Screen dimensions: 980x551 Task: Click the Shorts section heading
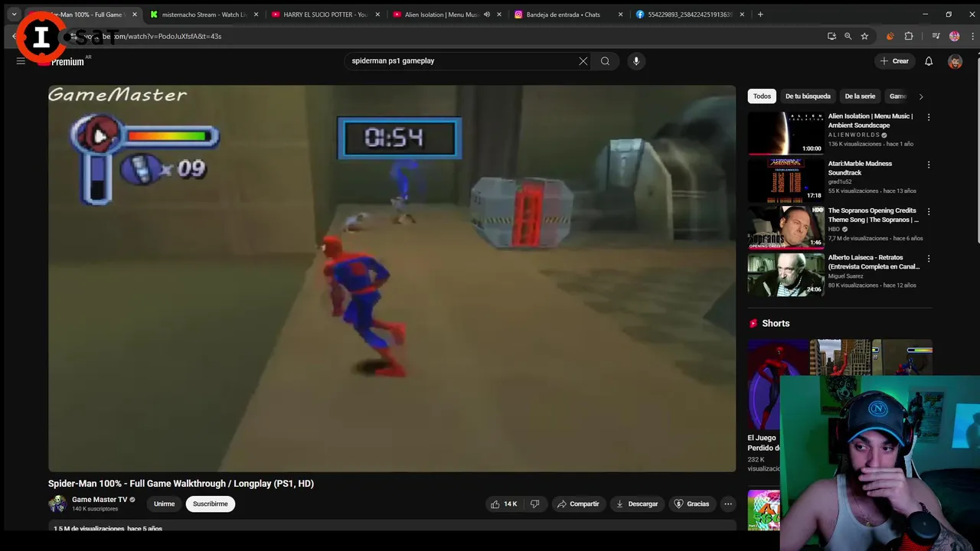pos(776,324)
